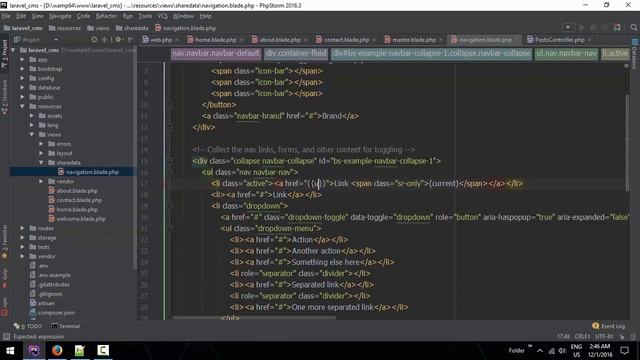Open the VCS menu

point(162,16)
